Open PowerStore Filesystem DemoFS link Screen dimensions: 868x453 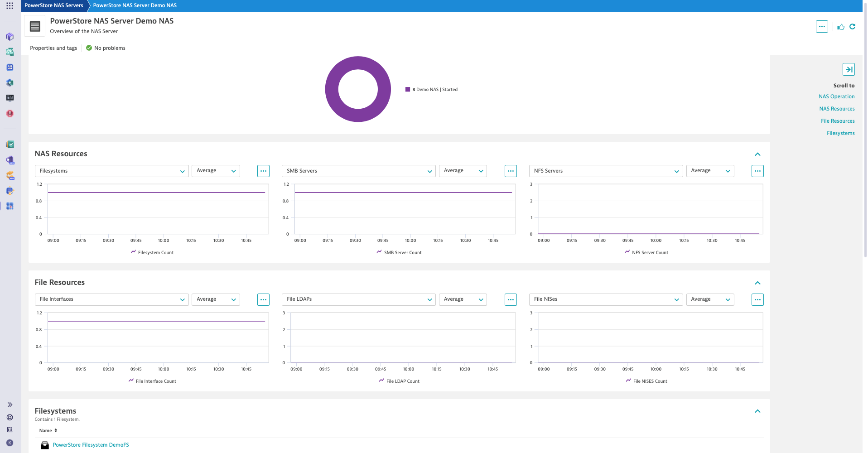91,445
